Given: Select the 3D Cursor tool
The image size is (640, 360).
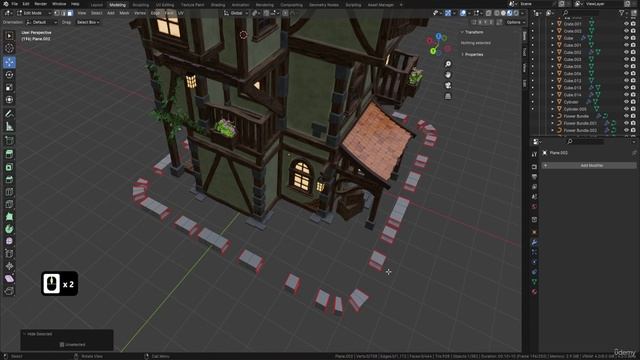Looking at the screenshot, I should pos(9,49).
